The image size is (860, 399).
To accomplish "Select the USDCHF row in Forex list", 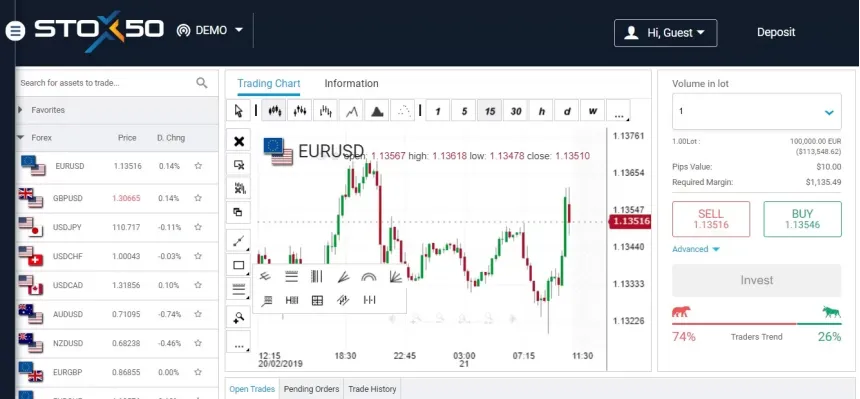I will (x=117, y=256).
